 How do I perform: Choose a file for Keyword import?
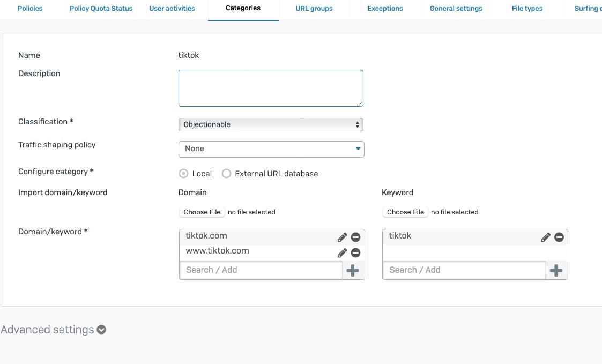(405, 212)
